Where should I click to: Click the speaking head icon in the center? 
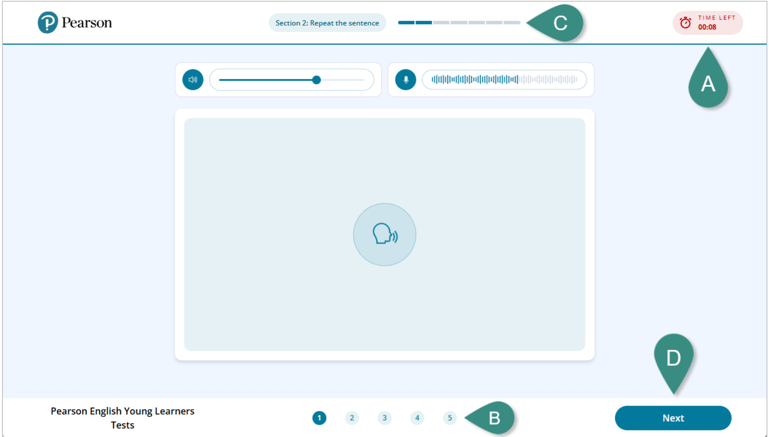point(384,235)
